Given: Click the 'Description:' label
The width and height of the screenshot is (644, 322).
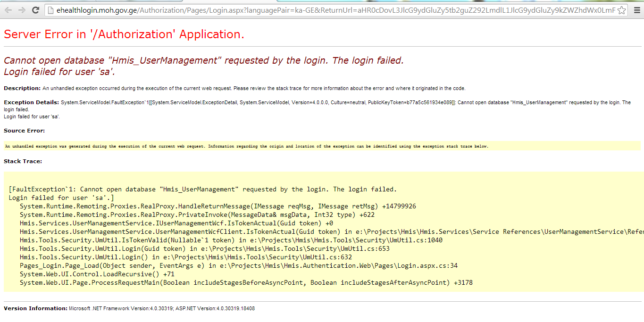Looking at the screenshot, I should point(22,88).
